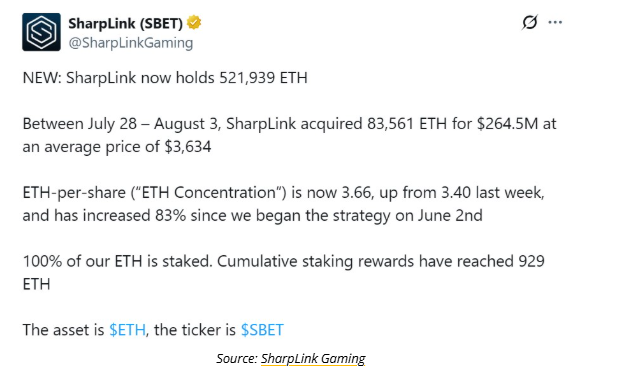
Task: Click the '100% of our ETH is staked' sentence
Action: (x=117, y=261)
